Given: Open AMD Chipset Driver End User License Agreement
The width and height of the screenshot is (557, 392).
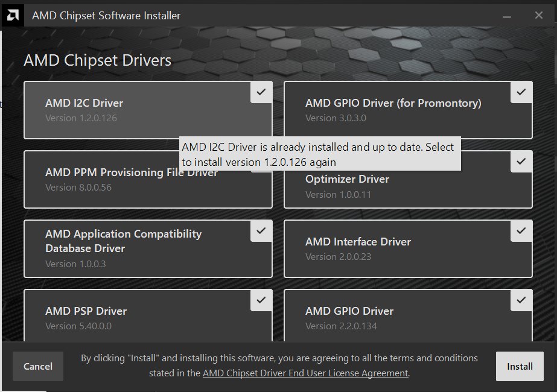Looking at the screenshot, I should click(x=305, y=373).
